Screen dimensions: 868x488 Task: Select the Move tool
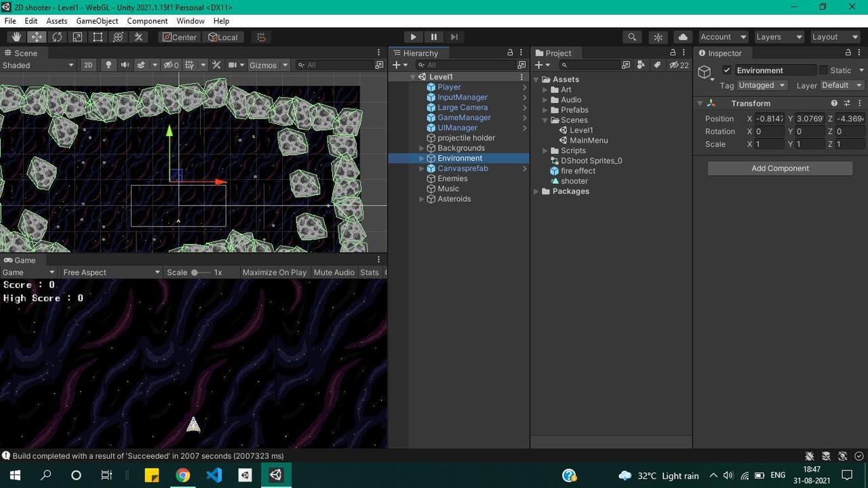click(x=37, y=37)
